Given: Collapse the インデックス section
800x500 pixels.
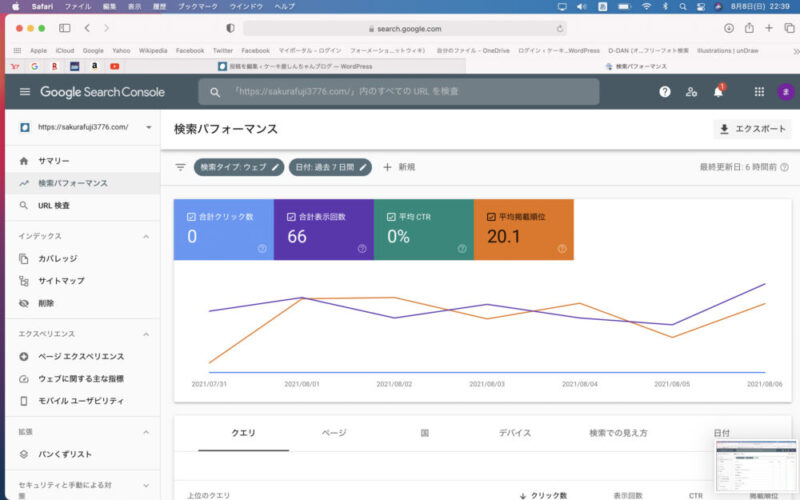Looking at the screenshot, I should click(x=146, y=236).
